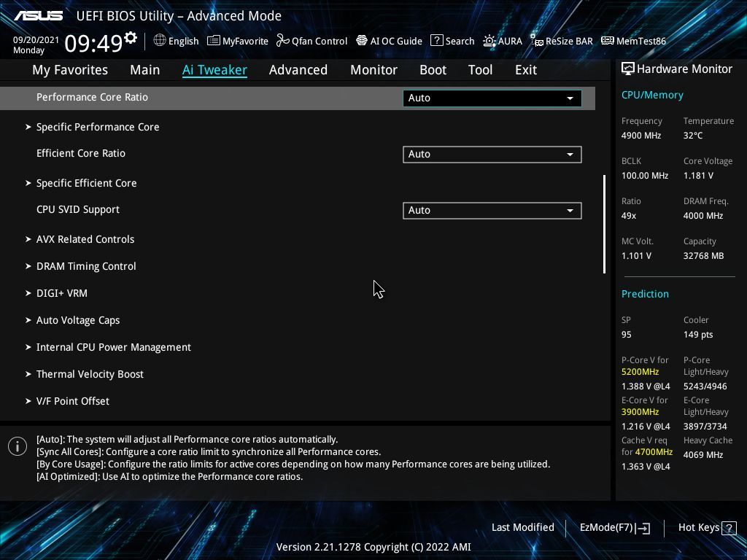
Task: Click the 4700MHz cache prediction value
Action: [654, 452]
